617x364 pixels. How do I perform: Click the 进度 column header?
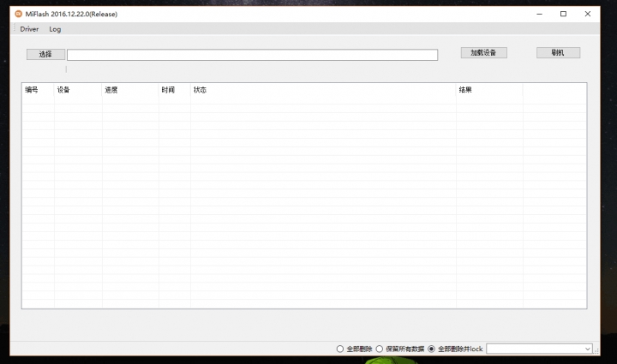pyautogui.click(x=130, y=90)
